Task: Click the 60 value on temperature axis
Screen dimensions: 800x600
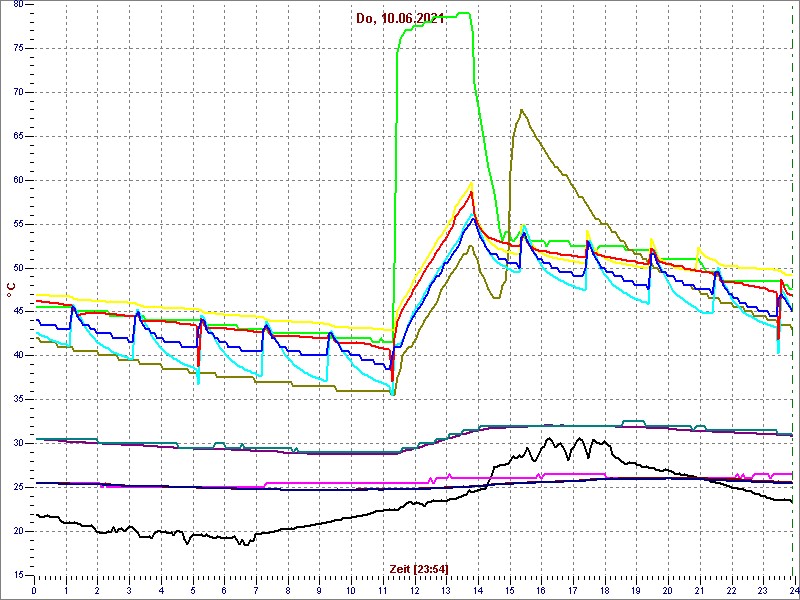Action: [18, 180]
